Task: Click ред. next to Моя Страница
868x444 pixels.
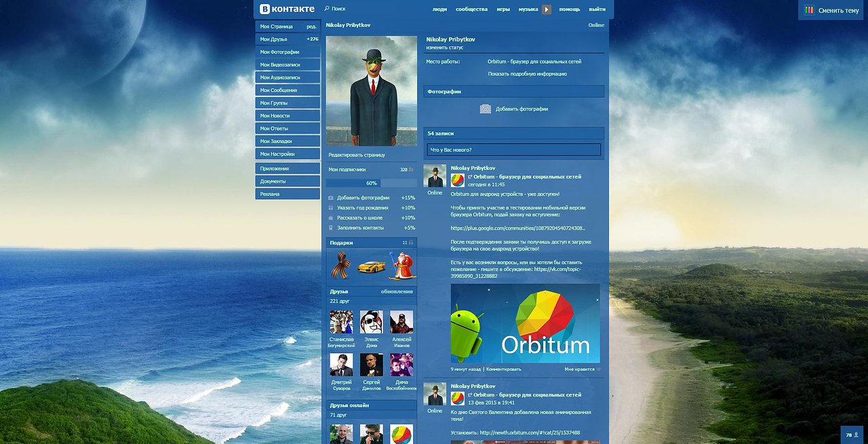Action: pos(312,26)
